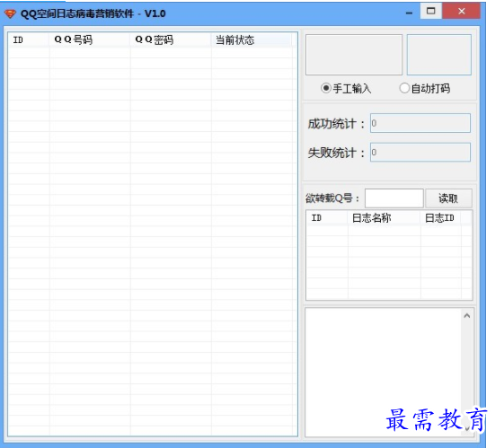Image resolution: width=495 pixels, height=448 pixels.
Task: Select the 手工输入 radio option
Action: pyautogui.click(x=346, y=88)
